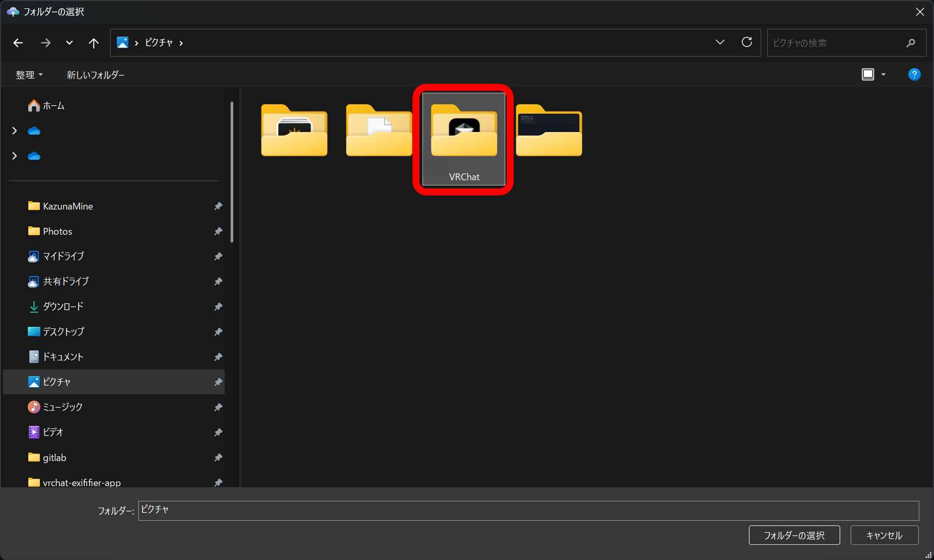934x560 pixels.
Task: Open the 整理 menu
Action: coord(29,75)
